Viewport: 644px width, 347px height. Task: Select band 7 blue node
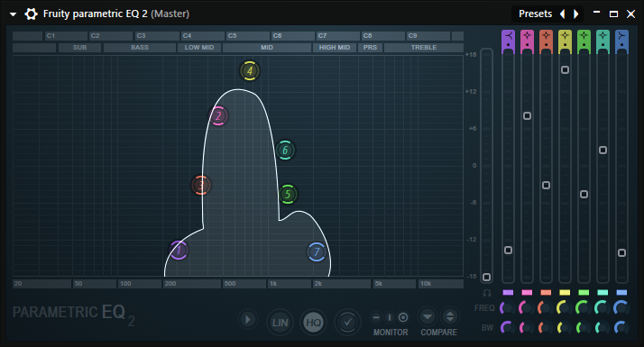point(317,252)
